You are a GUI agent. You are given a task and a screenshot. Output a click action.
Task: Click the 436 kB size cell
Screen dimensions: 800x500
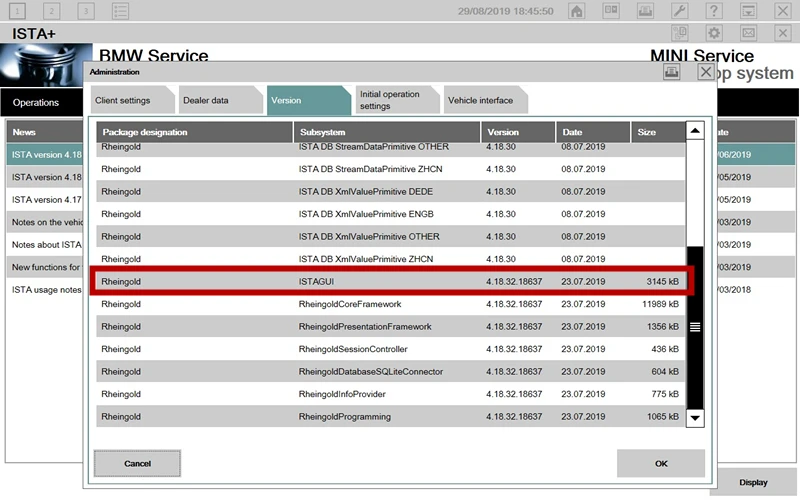pos(665,349)
